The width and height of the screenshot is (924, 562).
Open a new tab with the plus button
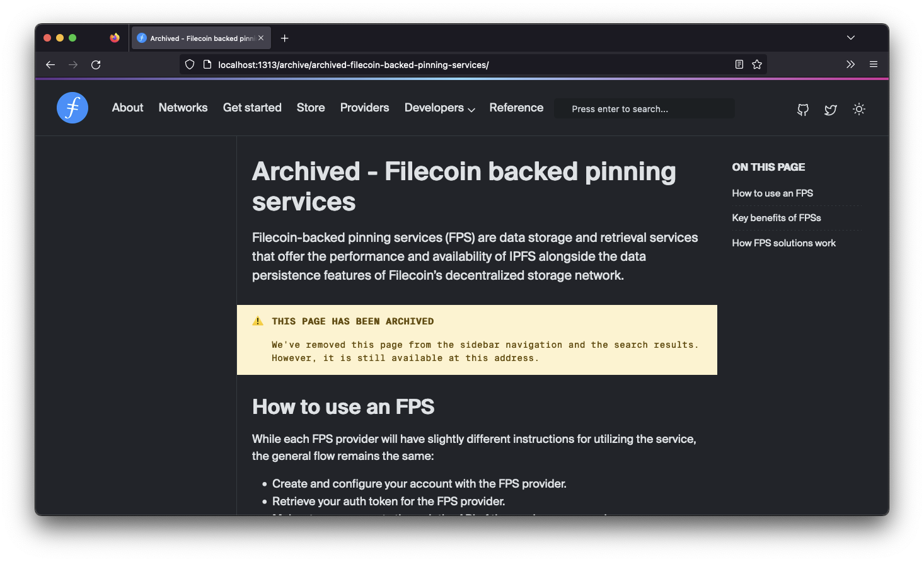coord(285,38)
